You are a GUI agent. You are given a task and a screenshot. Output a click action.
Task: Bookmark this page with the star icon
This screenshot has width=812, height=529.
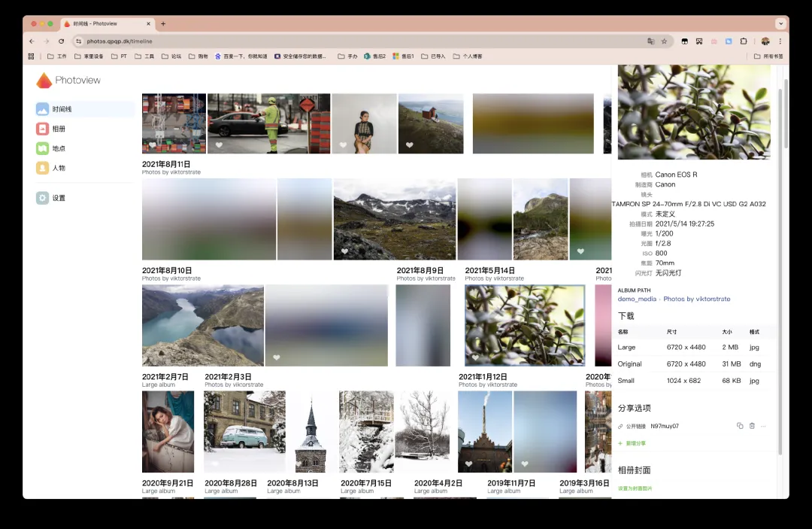664,41
